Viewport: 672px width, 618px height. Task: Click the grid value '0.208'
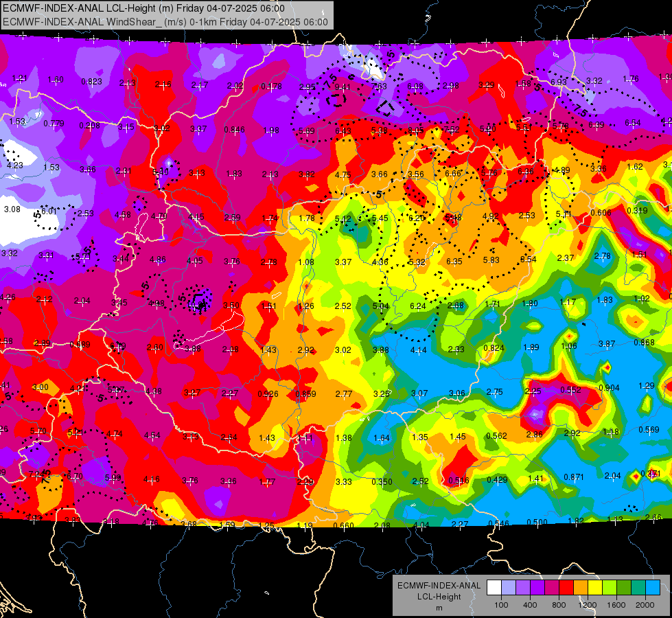pos(89,125)
